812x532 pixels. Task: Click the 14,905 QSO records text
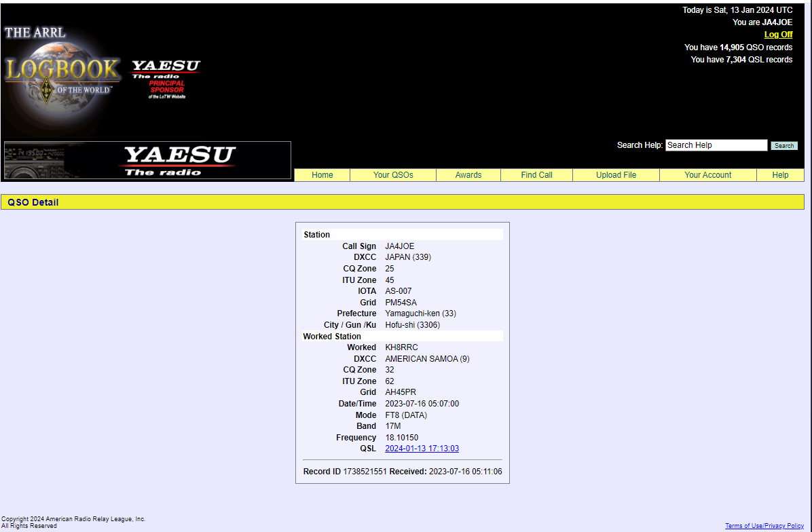[x=739, y=47]
